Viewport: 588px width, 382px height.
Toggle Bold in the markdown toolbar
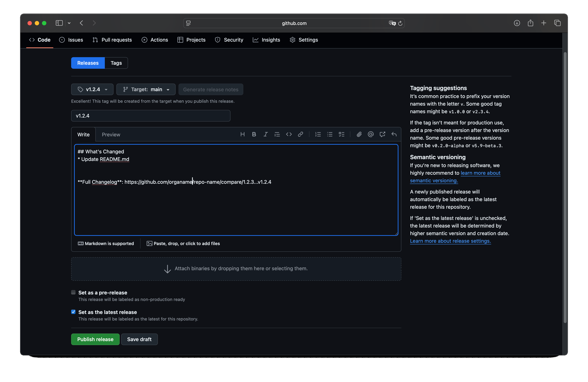pyautogui.click(x=254, y=134)
